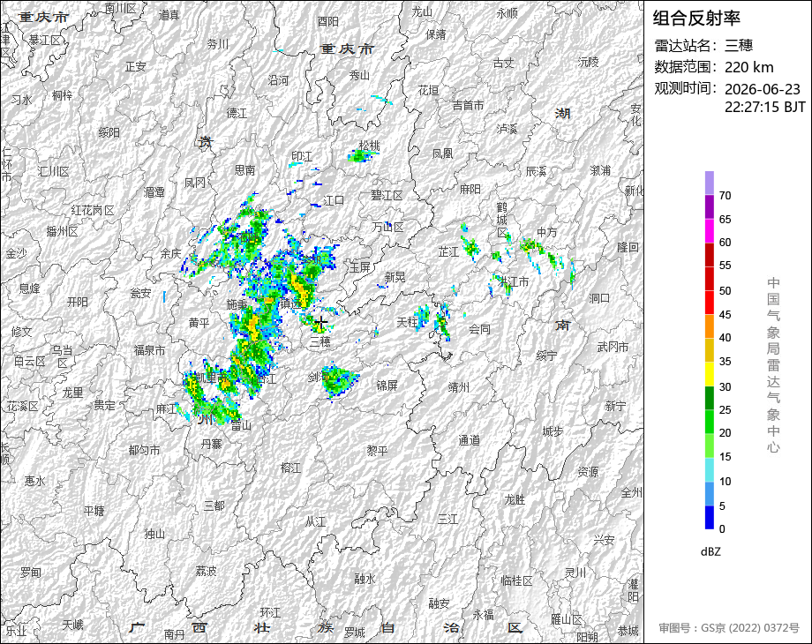Click the 思南 county label

[245, 169]
